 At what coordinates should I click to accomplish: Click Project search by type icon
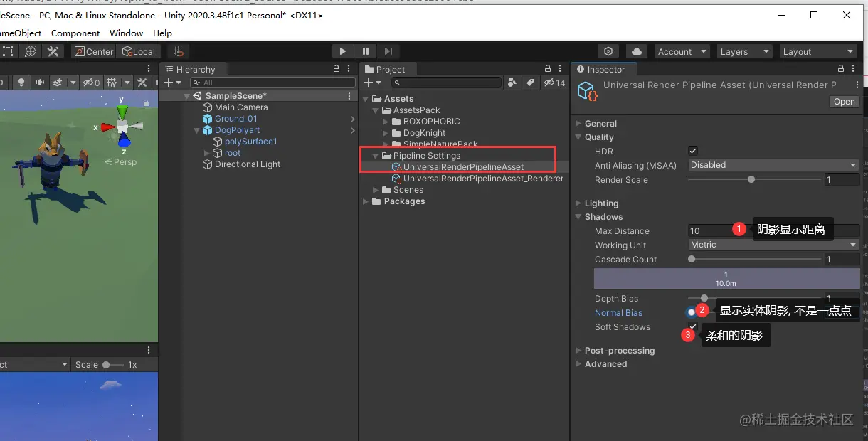click(x=512, y=83)
